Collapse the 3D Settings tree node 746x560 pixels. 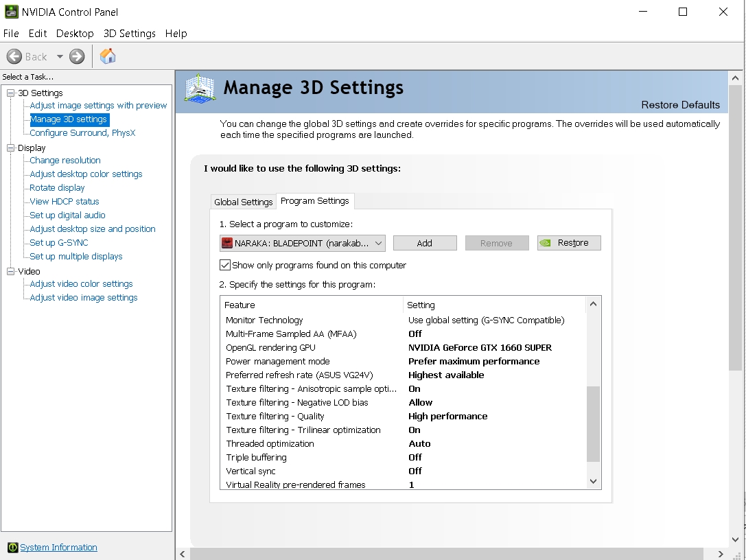pos(10,93)
